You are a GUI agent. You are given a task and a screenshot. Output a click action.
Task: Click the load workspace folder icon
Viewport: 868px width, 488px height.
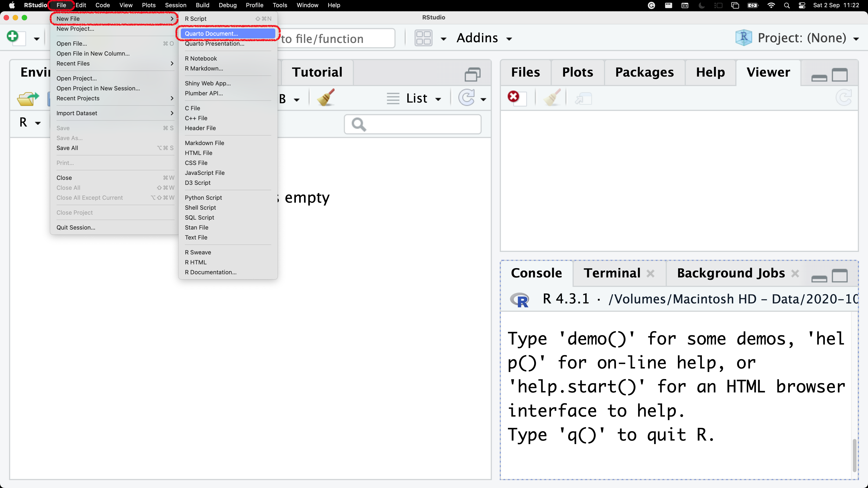point(28,99)
